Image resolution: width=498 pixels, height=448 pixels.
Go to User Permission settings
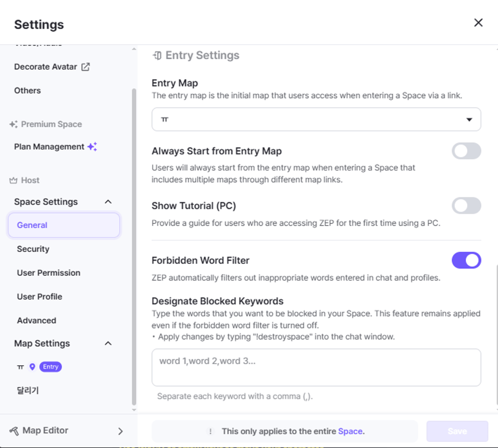coord(49,273)
